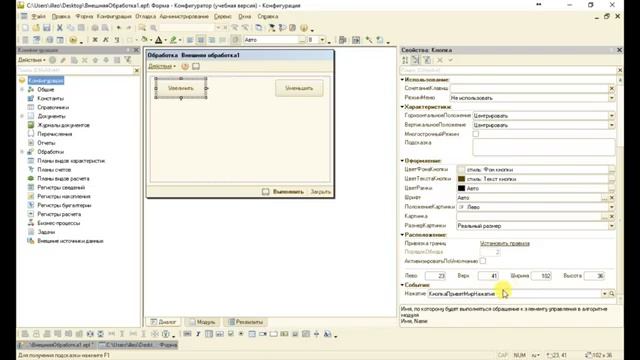This screenshot has height=360, width=640.
Task: Open the РазмерКартинки dropdown
Action: [611, 226]
